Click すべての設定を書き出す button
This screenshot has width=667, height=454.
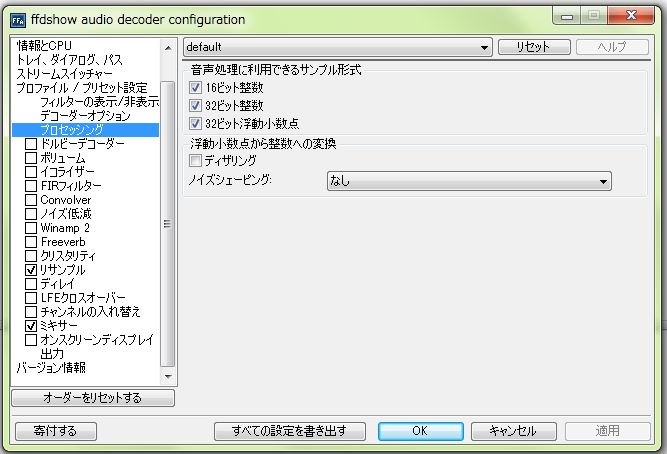click(x=290, y=431)
